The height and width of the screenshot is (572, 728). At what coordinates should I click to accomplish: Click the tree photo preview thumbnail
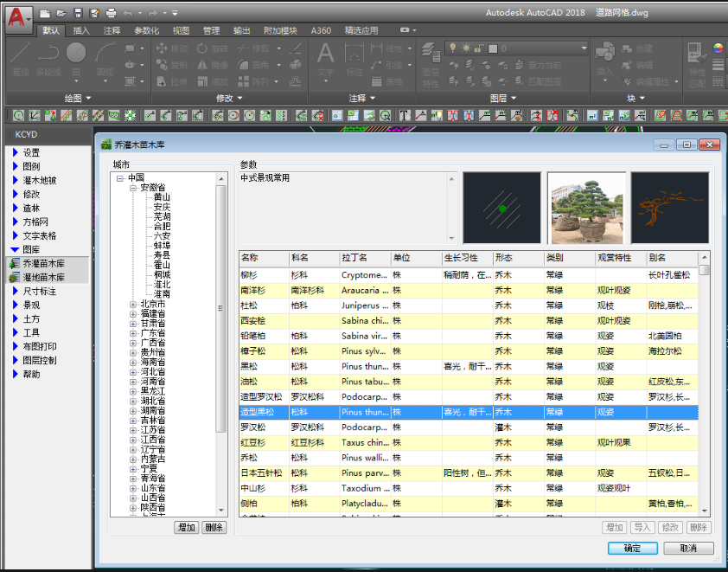click(x=585, y=209)
